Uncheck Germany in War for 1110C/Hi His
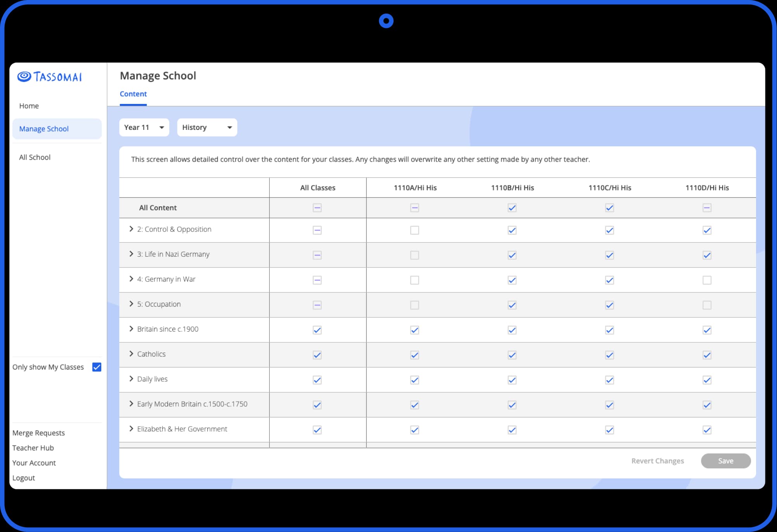Screen dimensions: 777x532 [609, 280]
